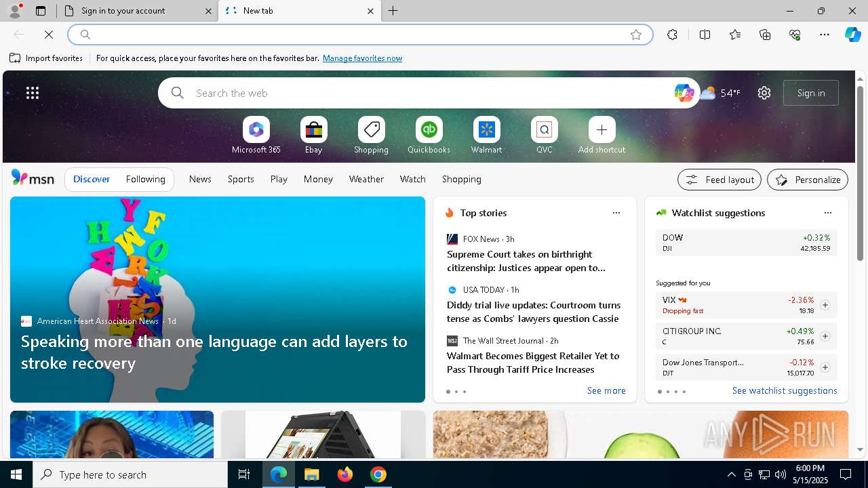
Task: Open the Feed layout selector
Action: (x=719, y=180)
